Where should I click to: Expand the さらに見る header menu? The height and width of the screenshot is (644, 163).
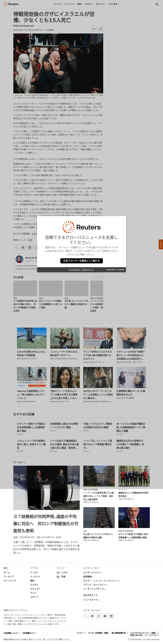(114, 4)
